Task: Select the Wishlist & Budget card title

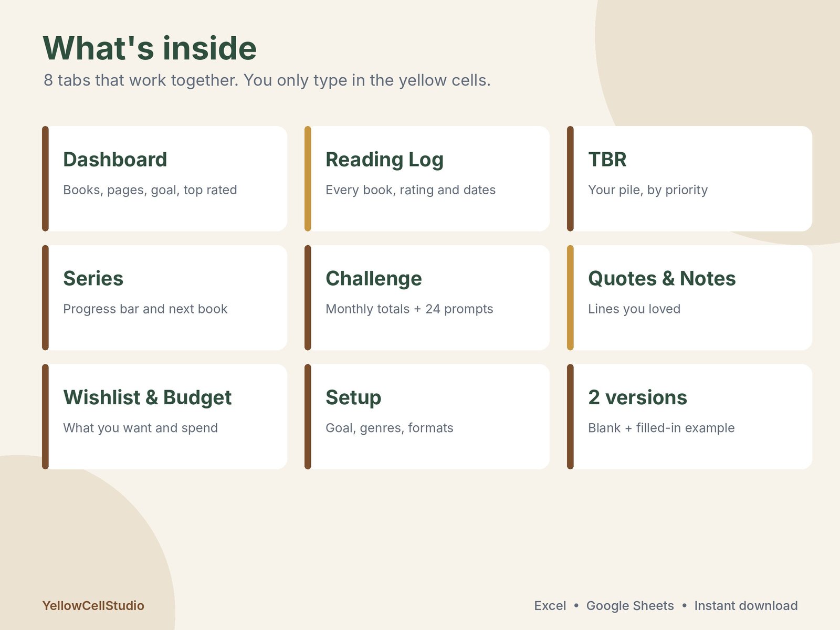Action: point(148,398)
